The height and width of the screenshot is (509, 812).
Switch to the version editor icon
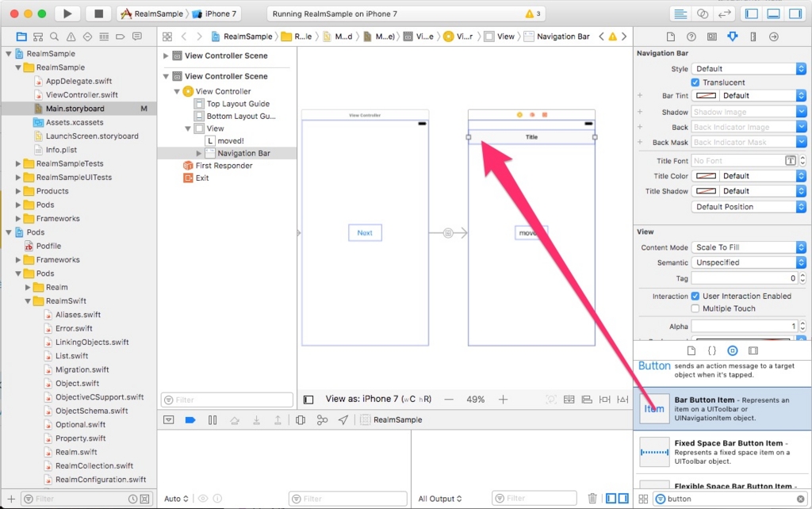click(x=724, y=14)
